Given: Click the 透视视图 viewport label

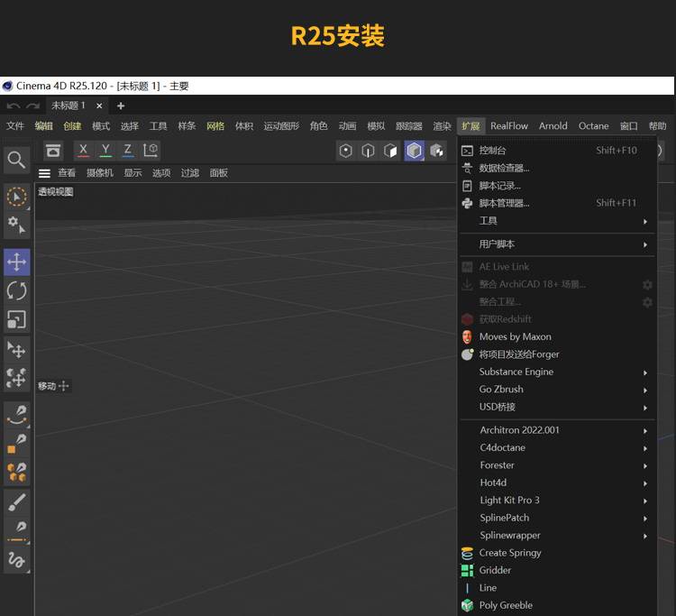Looking at the screenshot, I should [56, 191].
